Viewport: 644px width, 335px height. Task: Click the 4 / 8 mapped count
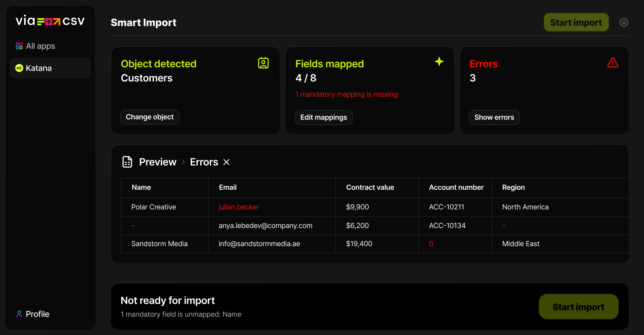(x=306, y=78)
